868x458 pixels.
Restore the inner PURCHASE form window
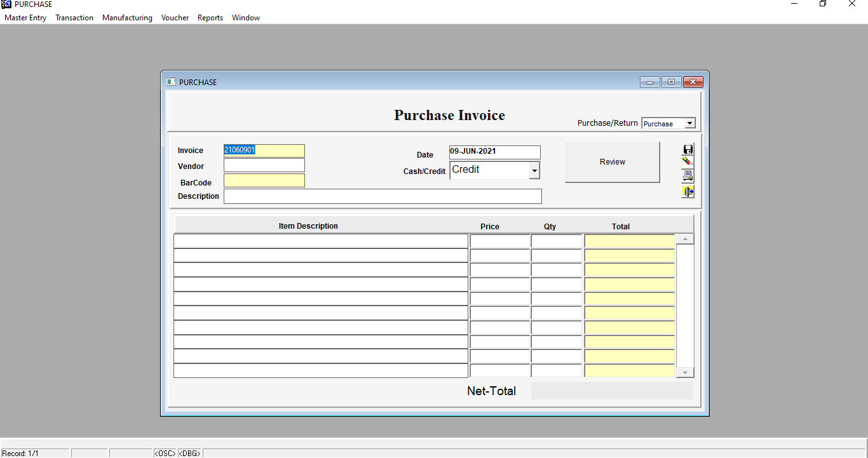tap(671, 82)
